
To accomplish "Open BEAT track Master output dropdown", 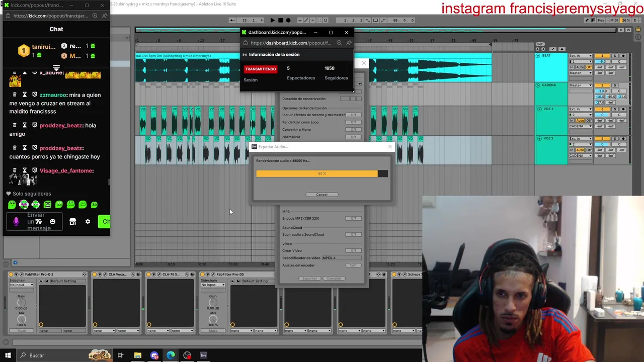I will coord(581,73).
